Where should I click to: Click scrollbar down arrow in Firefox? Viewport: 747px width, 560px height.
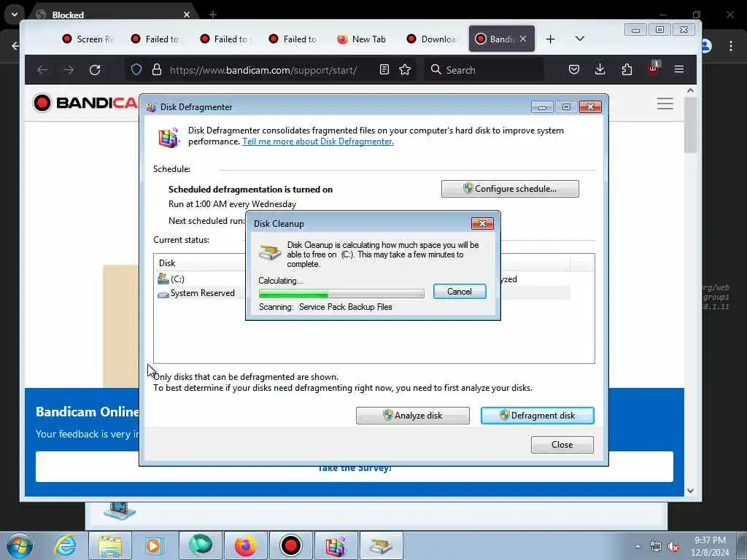690,491
